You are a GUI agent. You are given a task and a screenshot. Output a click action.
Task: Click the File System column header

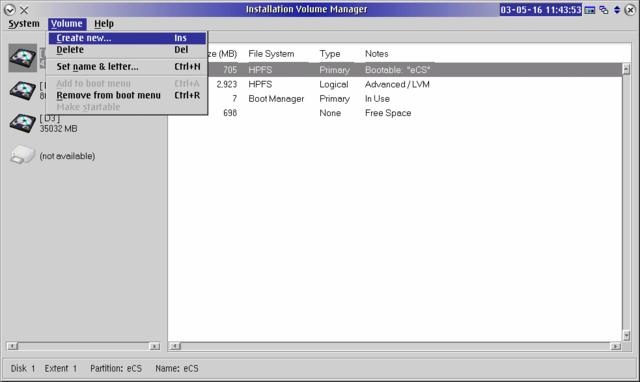point(271,54)
